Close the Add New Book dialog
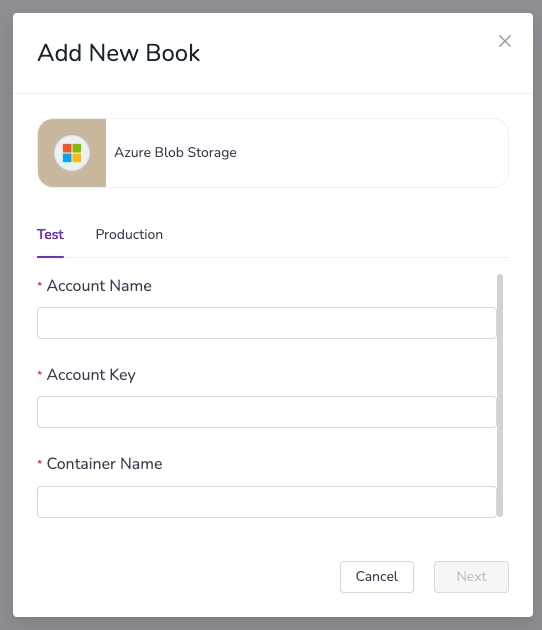542x630 pixels. [505, 41]
